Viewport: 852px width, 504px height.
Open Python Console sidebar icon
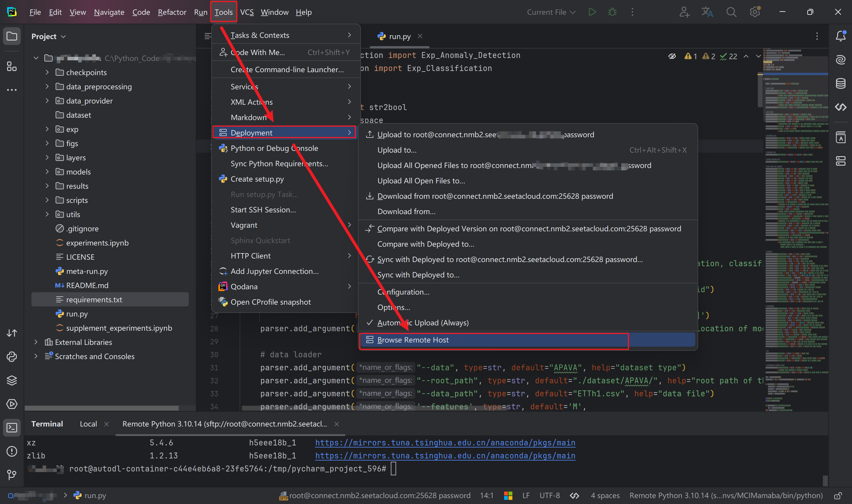[12, 357]
